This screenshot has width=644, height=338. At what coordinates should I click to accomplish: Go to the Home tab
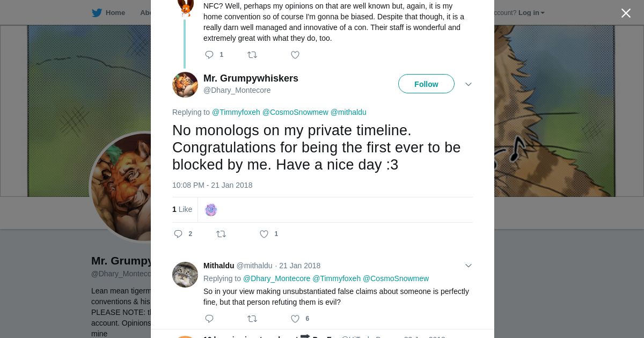pos(115,13)
